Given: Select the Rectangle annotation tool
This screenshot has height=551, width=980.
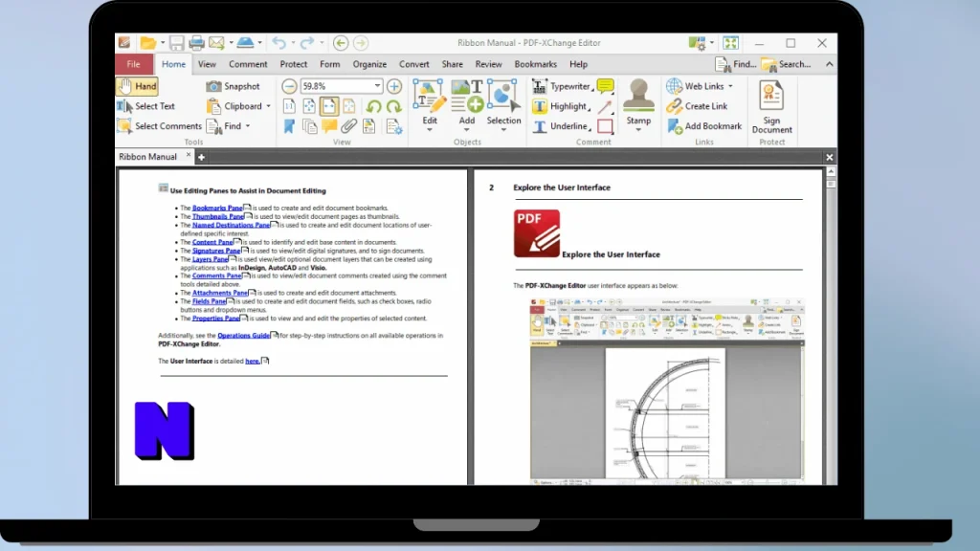Looking at the screenshot, I should click(605, 126).
